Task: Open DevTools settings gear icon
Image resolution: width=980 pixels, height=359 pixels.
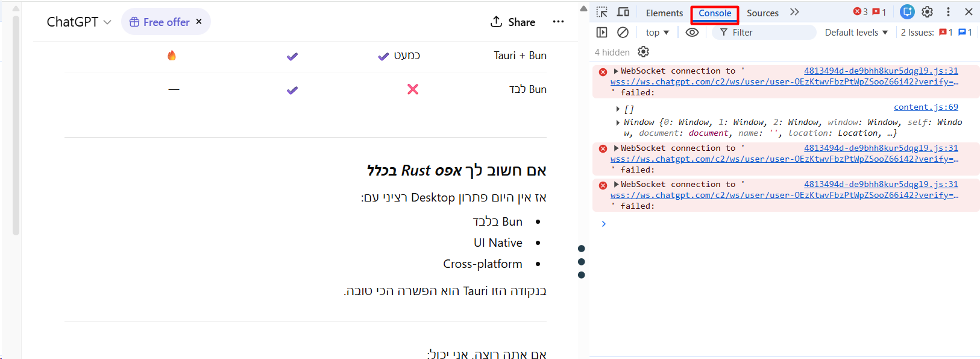Action: pos(928,12)
